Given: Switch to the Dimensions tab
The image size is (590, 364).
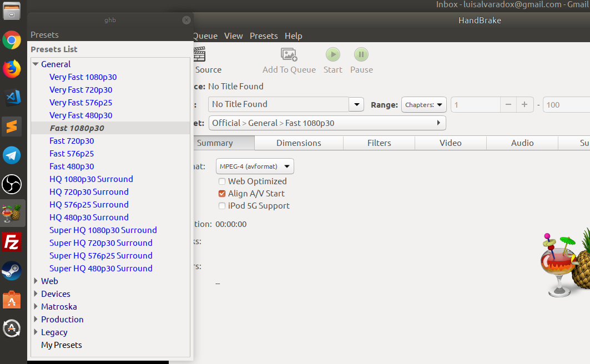Looking at the screenshot, I should pos(299,143).
